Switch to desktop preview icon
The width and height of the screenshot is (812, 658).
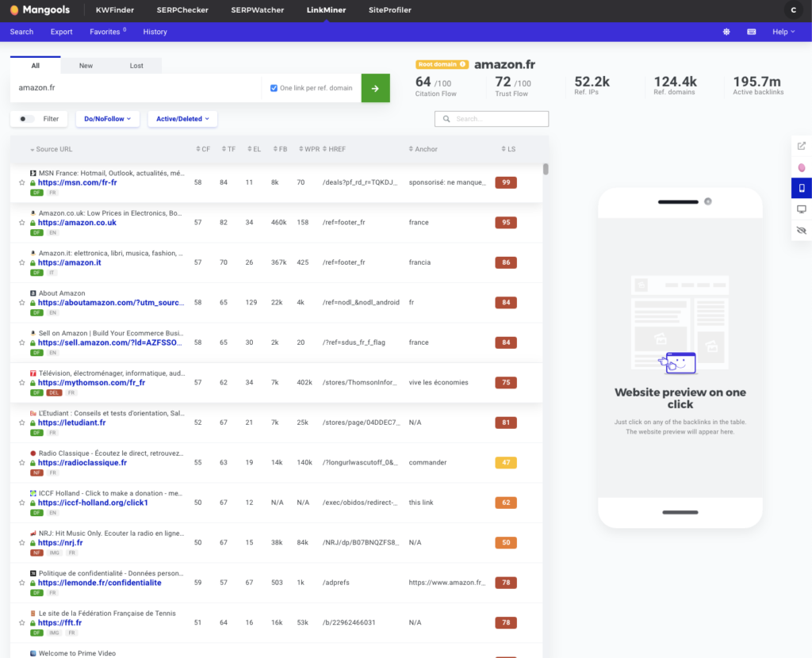[x=802, y=209]
